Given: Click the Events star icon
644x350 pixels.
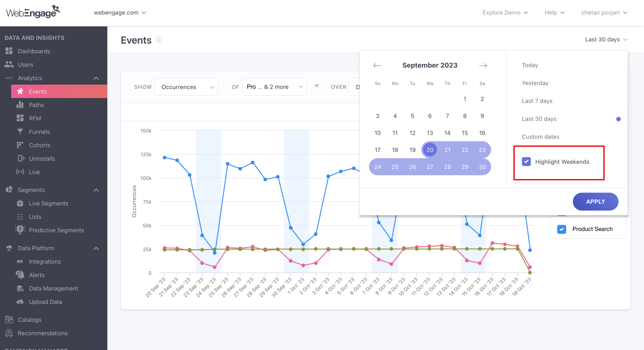Looking at the screenshot, I should coord(20,91).
